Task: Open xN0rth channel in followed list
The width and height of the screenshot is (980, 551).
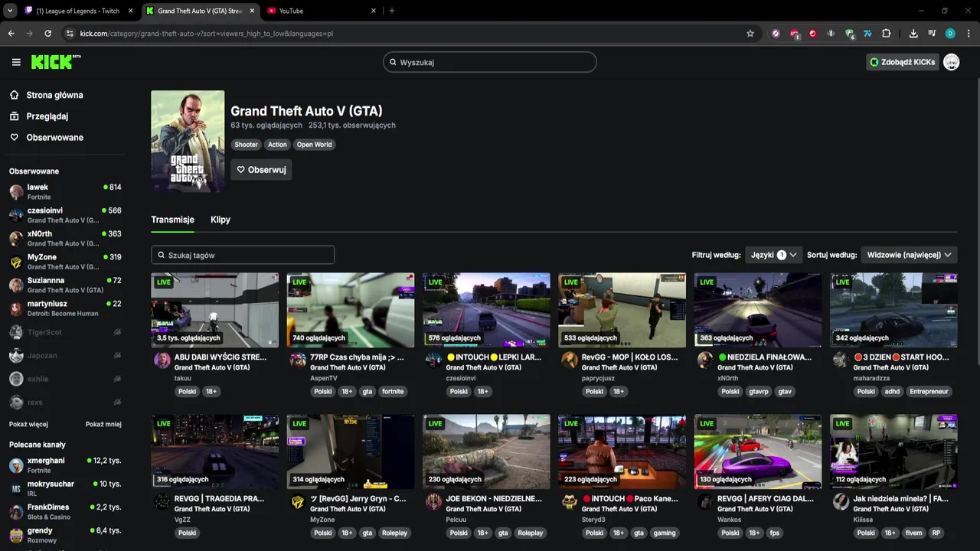Action: coord(65,238)
